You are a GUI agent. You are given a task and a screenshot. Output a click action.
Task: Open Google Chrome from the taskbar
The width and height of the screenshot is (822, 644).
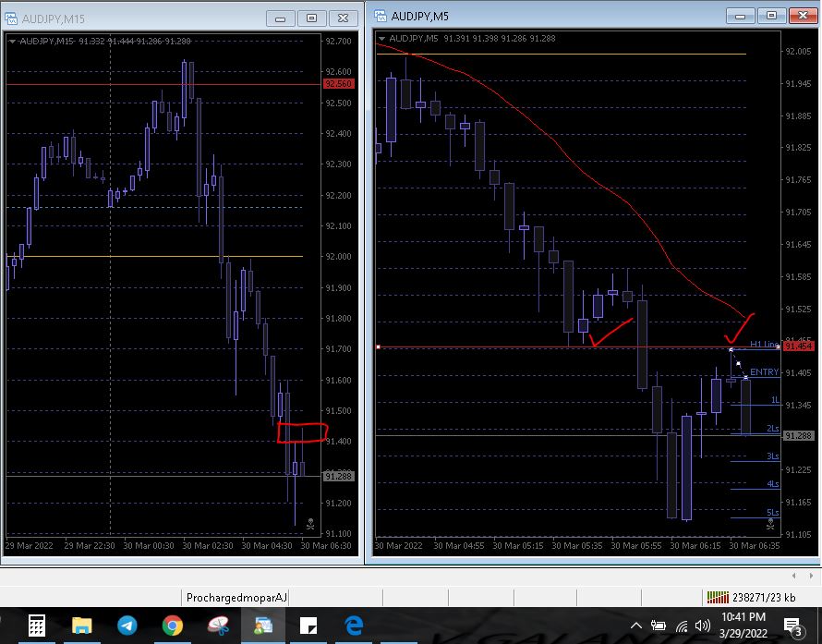coord(173,626)
